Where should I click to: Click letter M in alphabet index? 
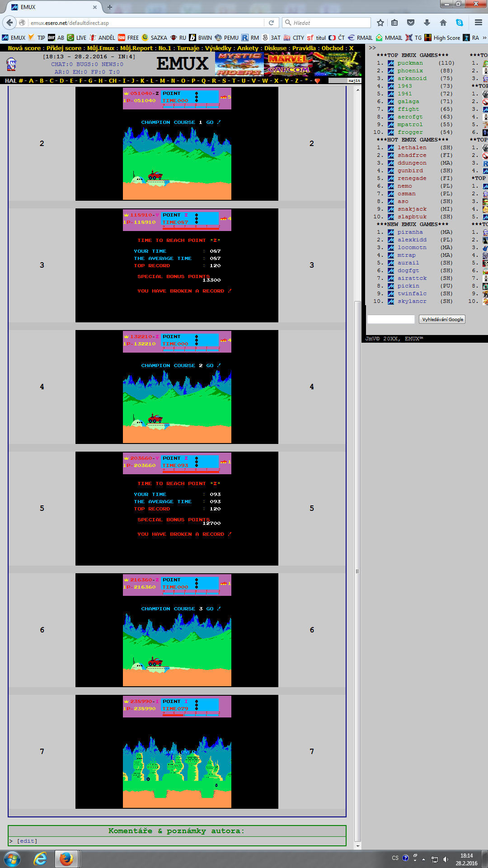[162, 80]
